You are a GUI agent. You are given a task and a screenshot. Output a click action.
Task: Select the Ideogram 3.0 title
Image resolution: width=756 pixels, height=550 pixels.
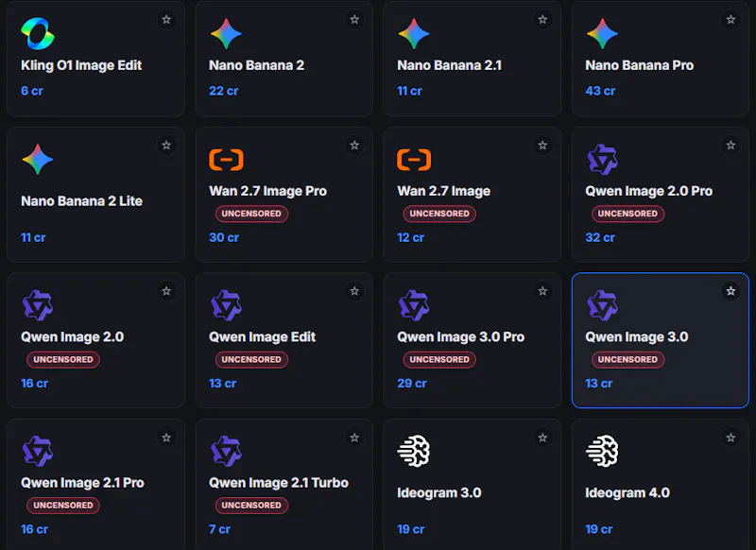point(439,493)
